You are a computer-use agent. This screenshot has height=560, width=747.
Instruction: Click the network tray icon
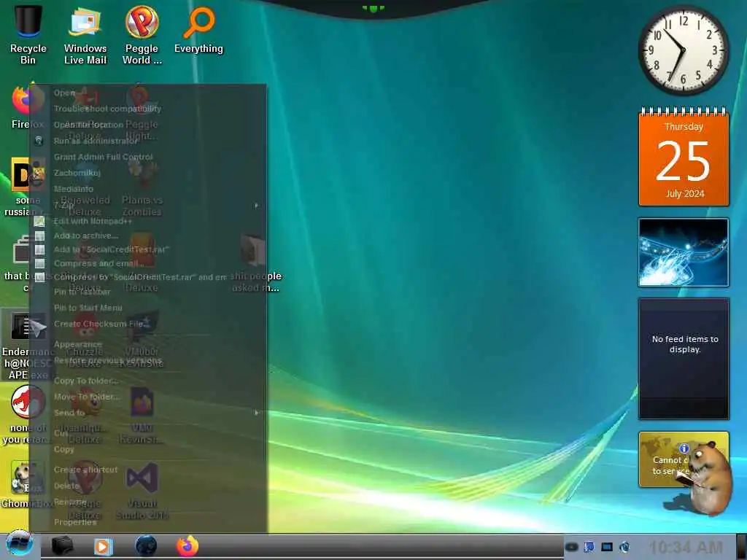click(589, 547)
